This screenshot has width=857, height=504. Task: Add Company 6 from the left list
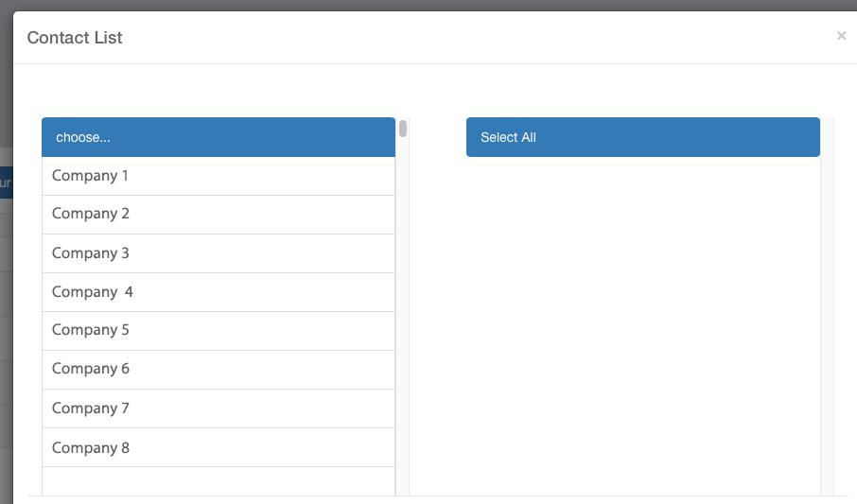click(218, 370)
